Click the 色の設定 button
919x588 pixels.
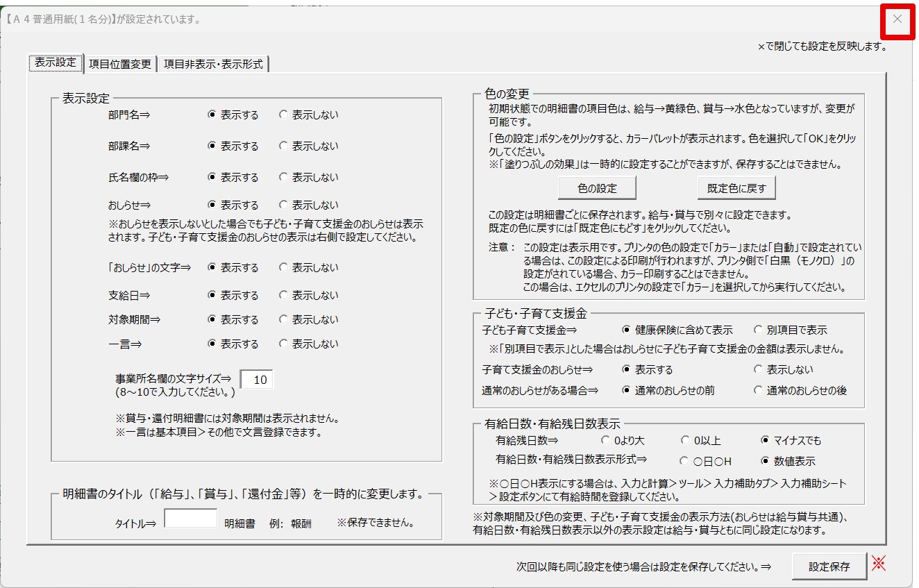pyautogui.click(x=597, y=188)
